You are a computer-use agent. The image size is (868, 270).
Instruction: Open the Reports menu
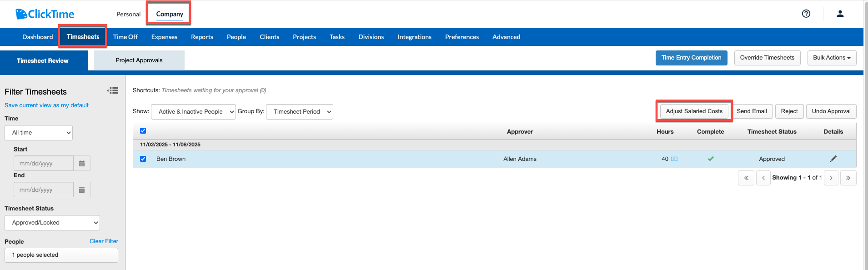click(202, 37)
